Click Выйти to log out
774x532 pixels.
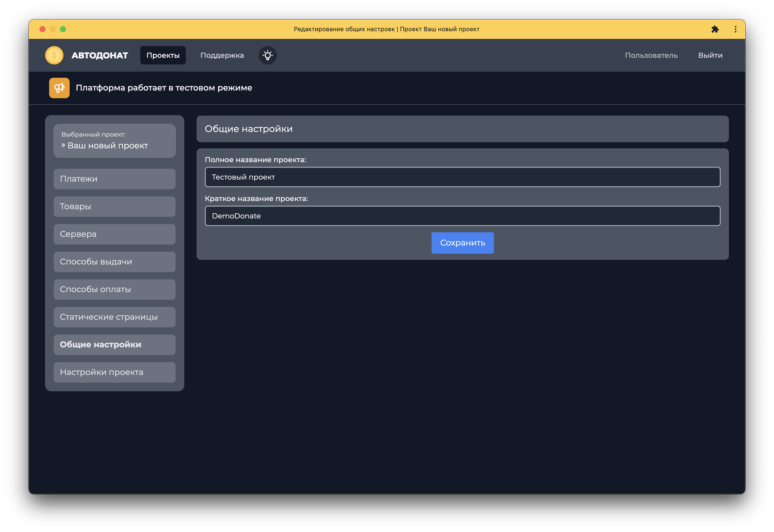[710, 55]
